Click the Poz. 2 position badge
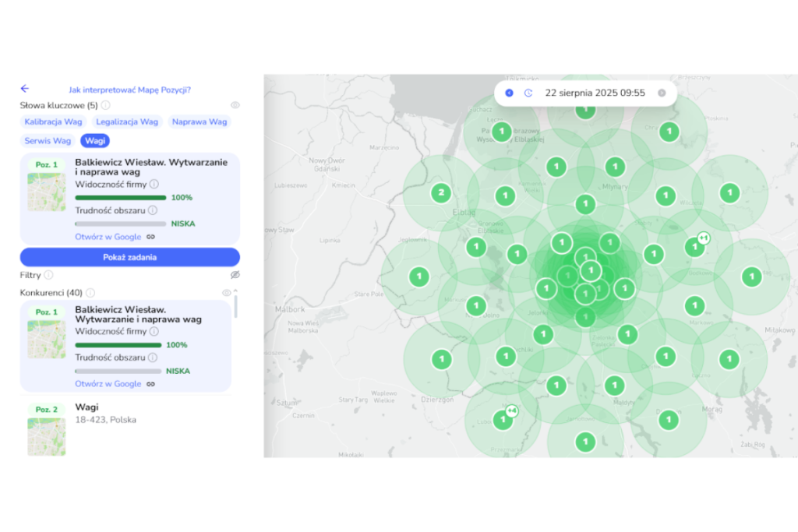The width and height of the screenshot is (798, 532). [46, 410]
